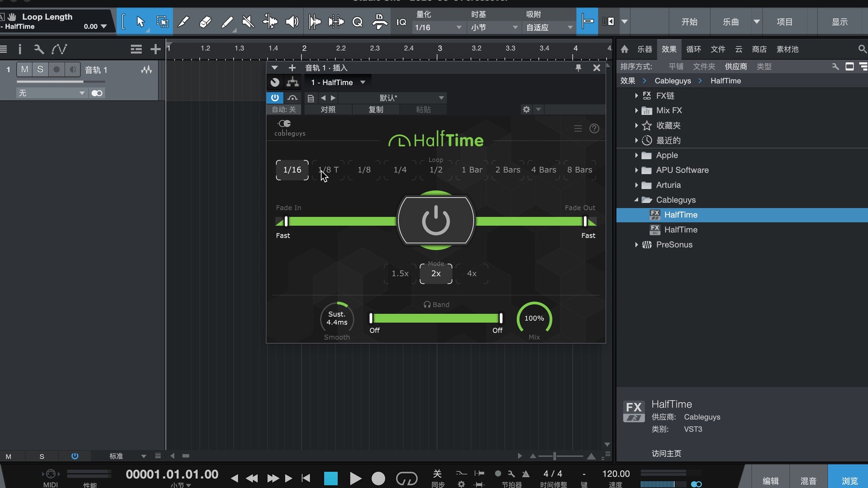
Task: Select the Range tool
Action: (x=162, y=21)
